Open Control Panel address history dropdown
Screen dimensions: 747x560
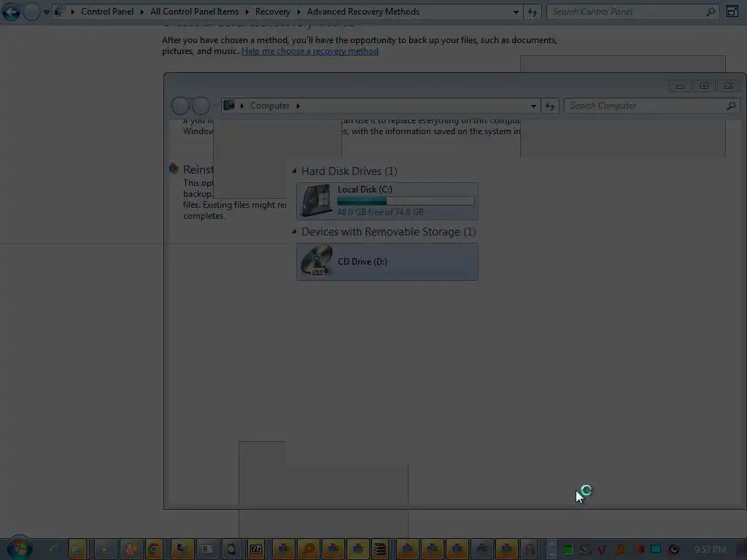click(516, 12)
